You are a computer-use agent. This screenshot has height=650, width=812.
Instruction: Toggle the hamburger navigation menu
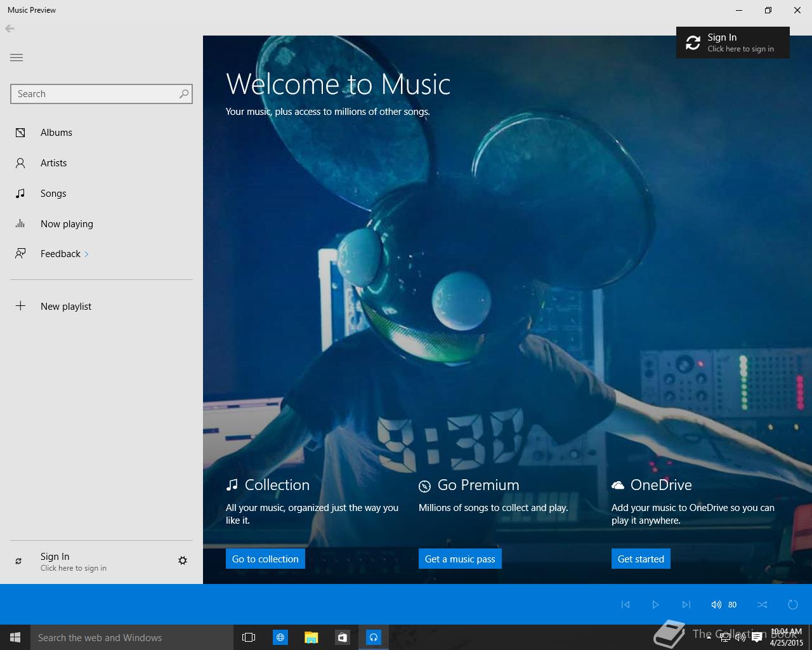(16, 58)
